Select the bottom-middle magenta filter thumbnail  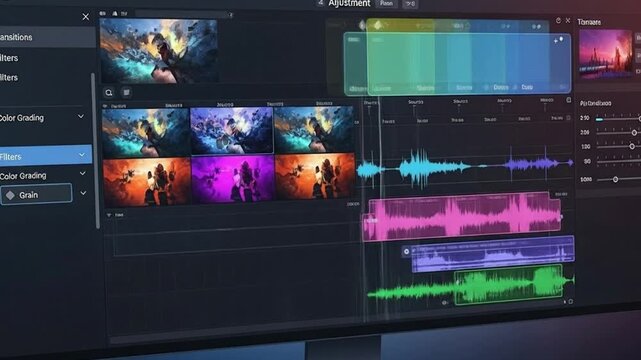click(233, 179)
